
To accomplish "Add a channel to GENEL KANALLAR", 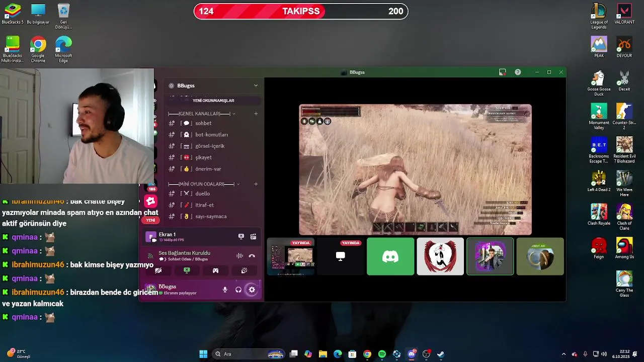I will [256, 114].
